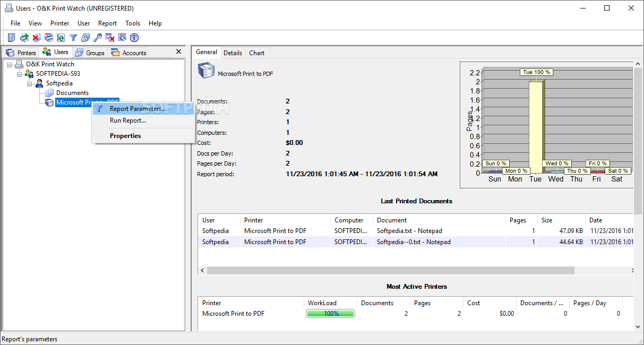Image resolution: width=644 pixels, height=345 pixels.
Task: Click the funnel icon in context menu
Action: 99,109
